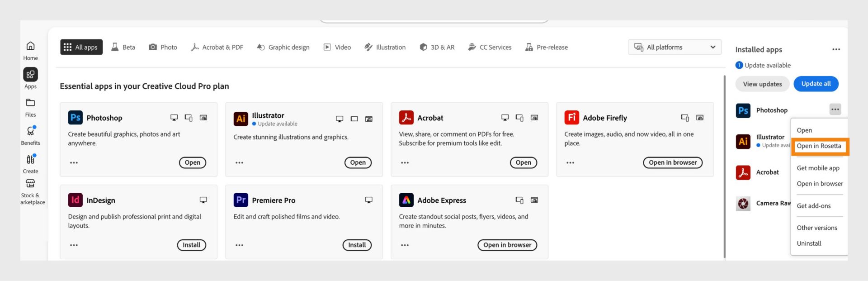Click Open button on Acrobat card
Screen dimensions: 868x281
pyautogui.click(x=524, y=162)
